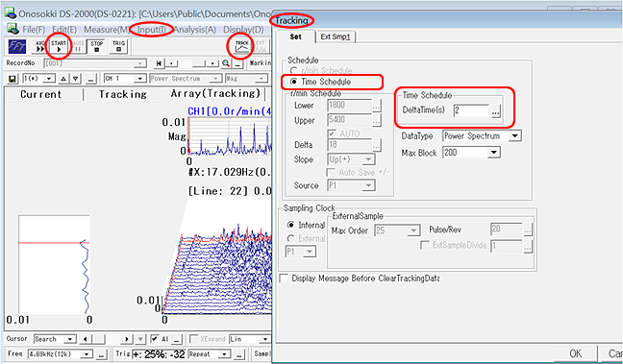This screenshot has height=364, width=623.
Task: Open the Display(D) menu
Action: click(243, 30)
